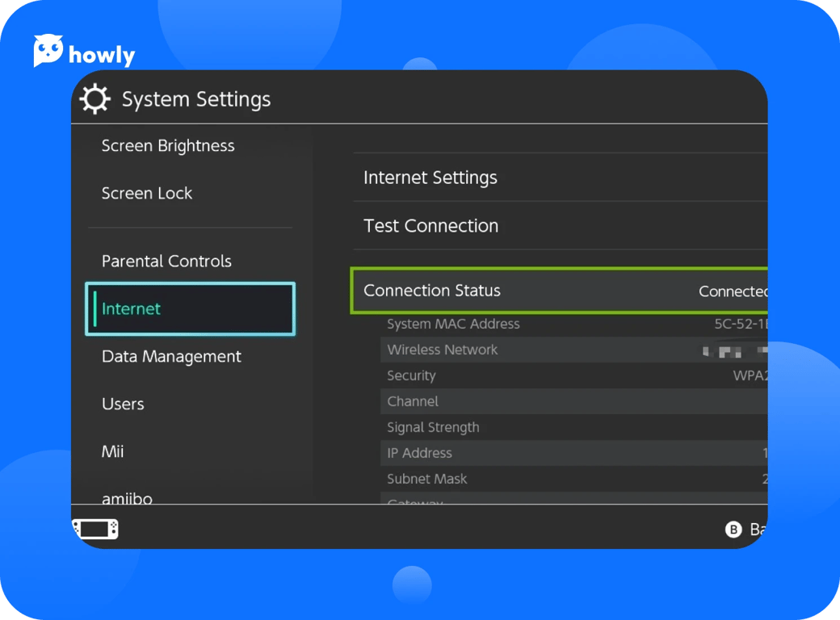The height and width of the screenshot is (620, 840).
Task: Select the highlighted Internet menu item
Action: tap(191, 309)
